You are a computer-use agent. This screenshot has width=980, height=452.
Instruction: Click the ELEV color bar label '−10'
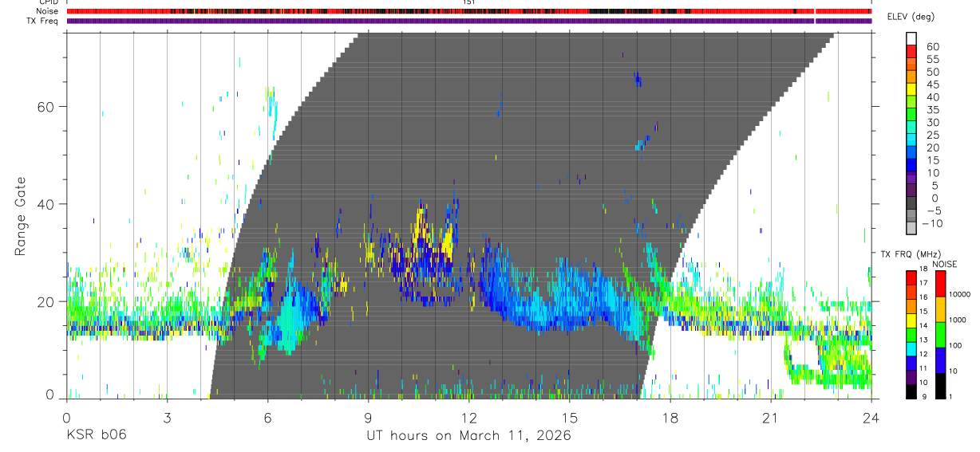point(931,224)
